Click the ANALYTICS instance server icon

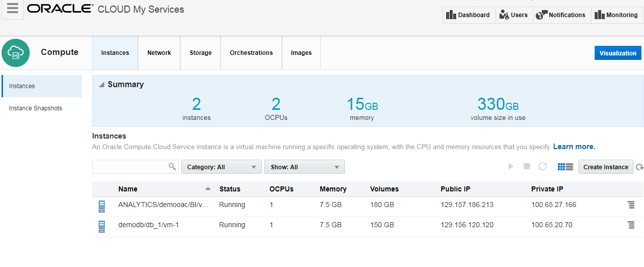tap(102, 206)
